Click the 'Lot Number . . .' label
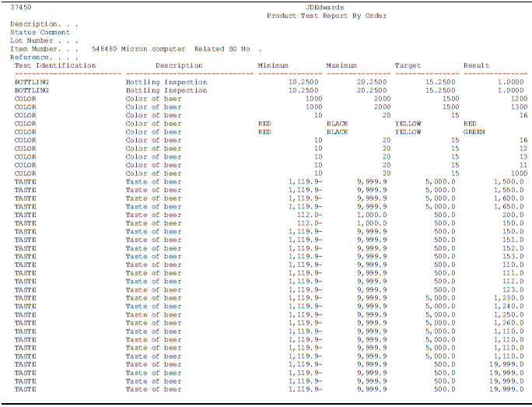Image resolution: width=532 pixels, height=407 pixels. point(44,40)
